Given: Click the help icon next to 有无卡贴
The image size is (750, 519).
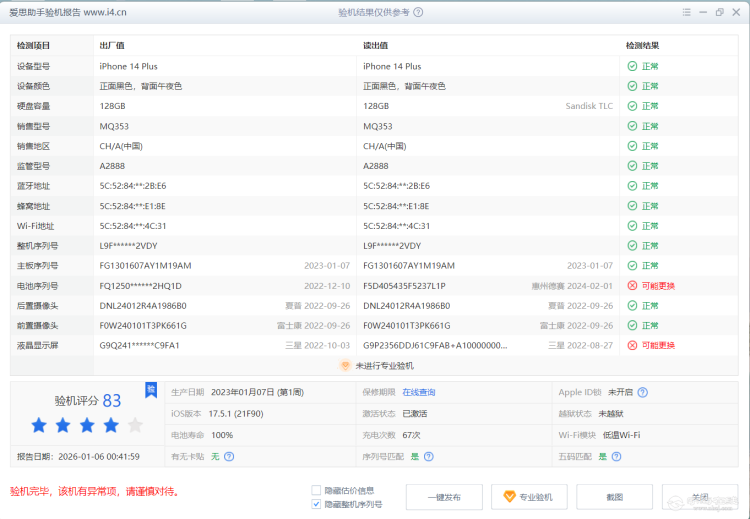Looking at the screenshot, I should pos(229,456).
